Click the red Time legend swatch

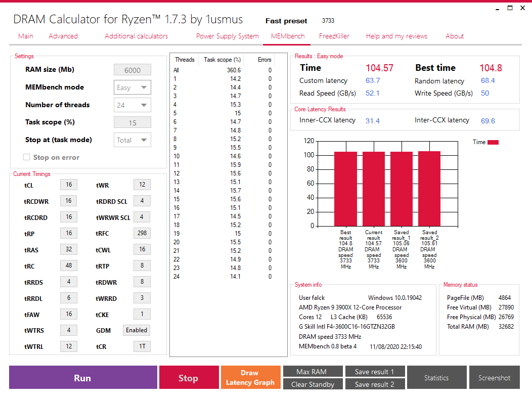tap(493, 142)
